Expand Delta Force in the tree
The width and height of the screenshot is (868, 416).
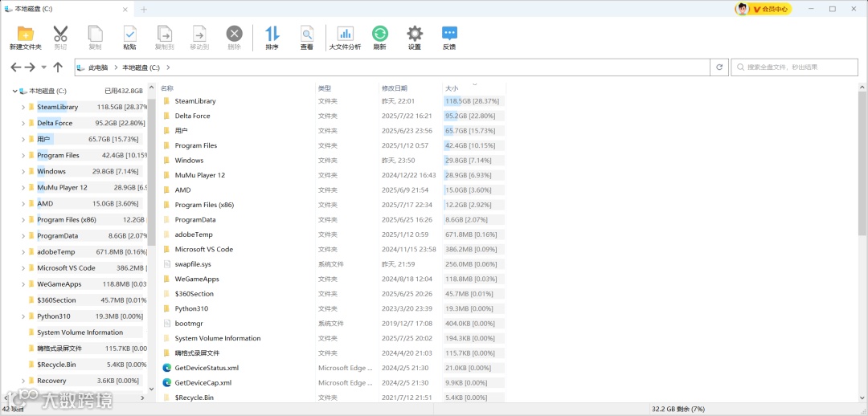point(23,123)
